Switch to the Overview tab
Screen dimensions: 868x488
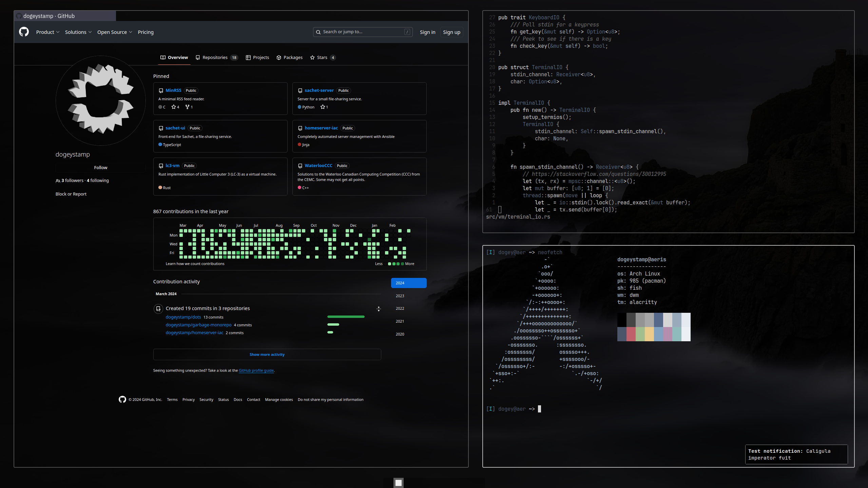click(x=174, y=58)
